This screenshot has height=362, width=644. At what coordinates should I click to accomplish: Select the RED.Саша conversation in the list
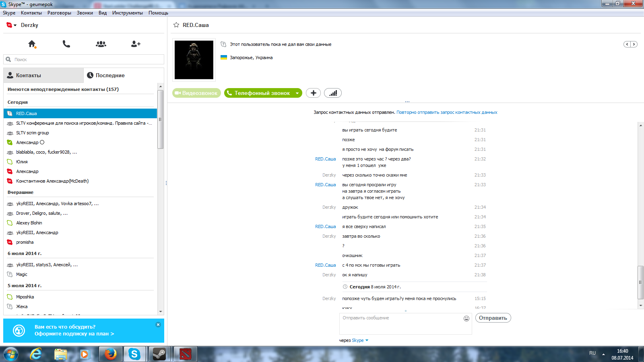[x=80, y=113]
